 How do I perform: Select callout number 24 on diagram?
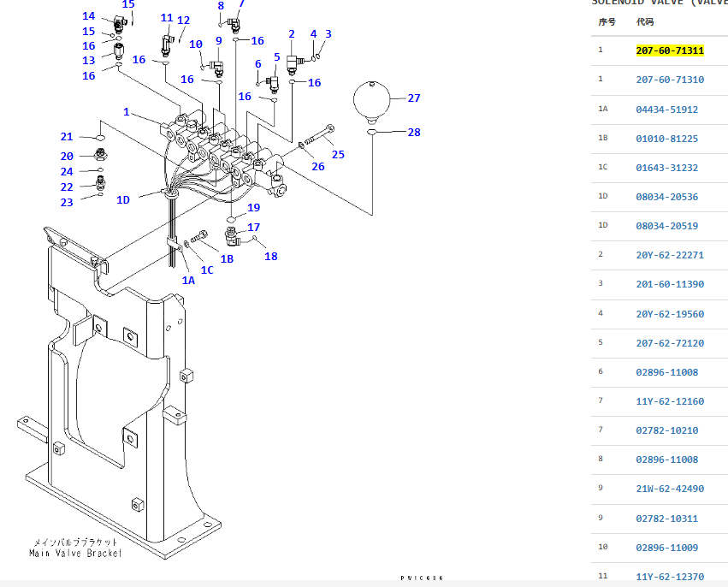click(67, 172)
